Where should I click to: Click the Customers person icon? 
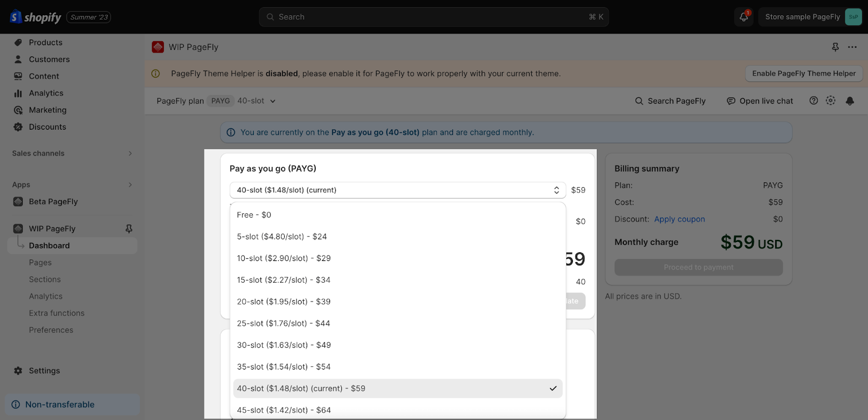[18, 59]
